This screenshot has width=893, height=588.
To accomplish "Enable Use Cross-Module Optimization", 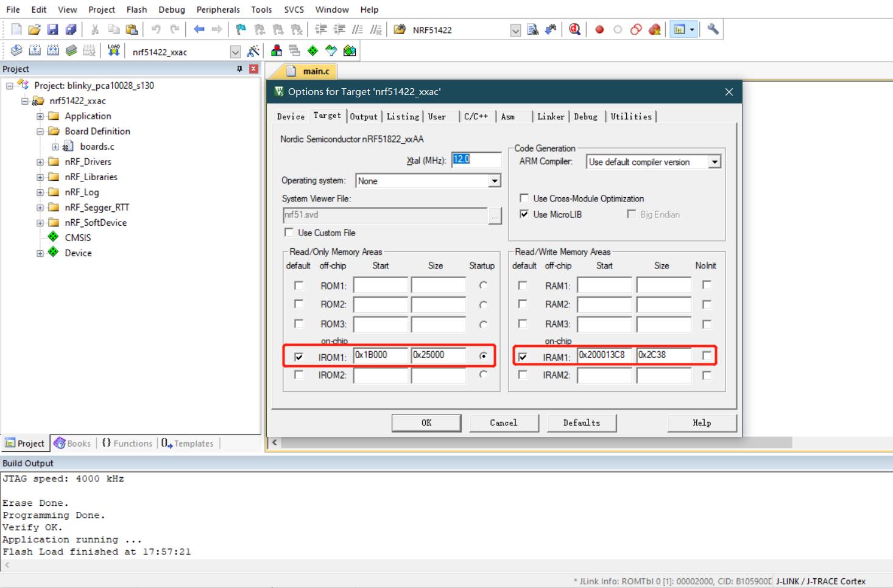I will (x=524, y=198).
